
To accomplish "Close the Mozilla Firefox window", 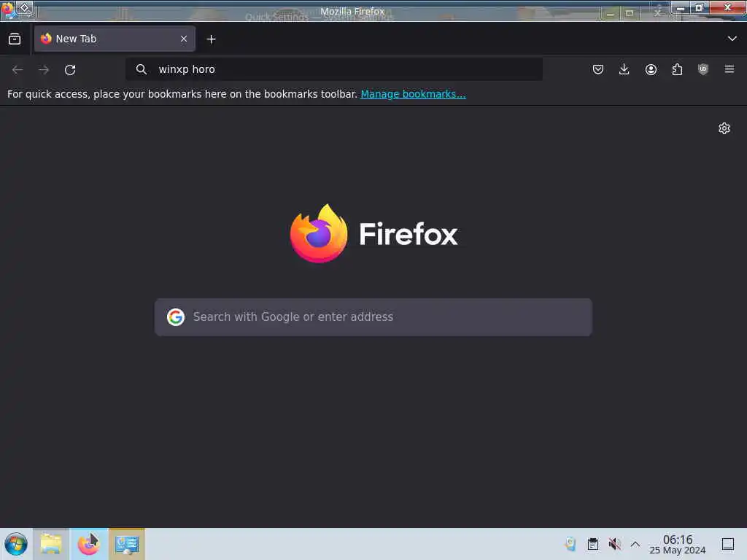I will [727, 7].
